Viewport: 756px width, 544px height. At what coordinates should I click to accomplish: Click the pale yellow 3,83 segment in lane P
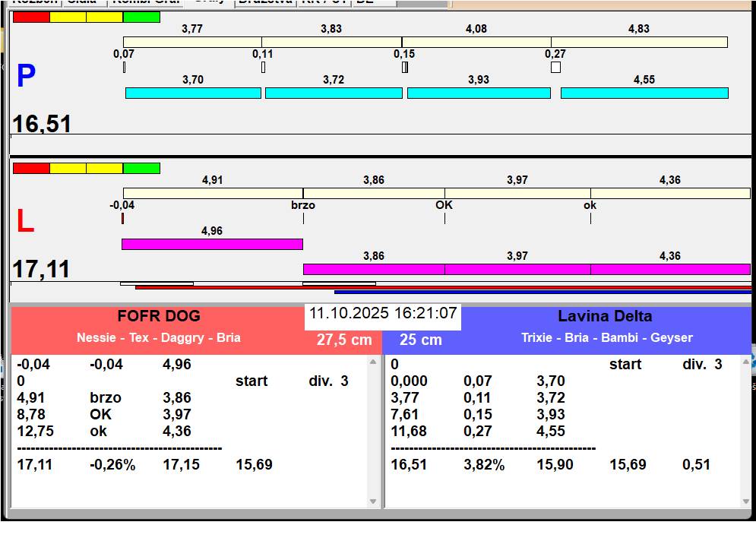[331, 42]
